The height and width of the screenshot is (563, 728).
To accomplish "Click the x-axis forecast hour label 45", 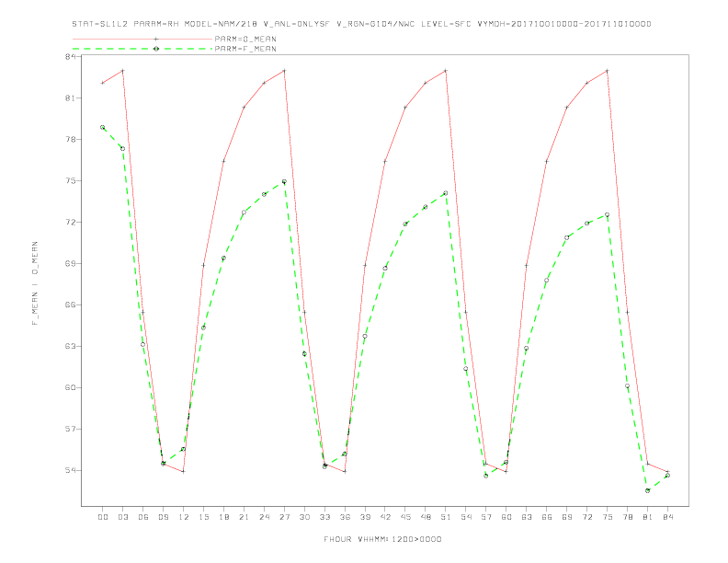I will 405,517.
